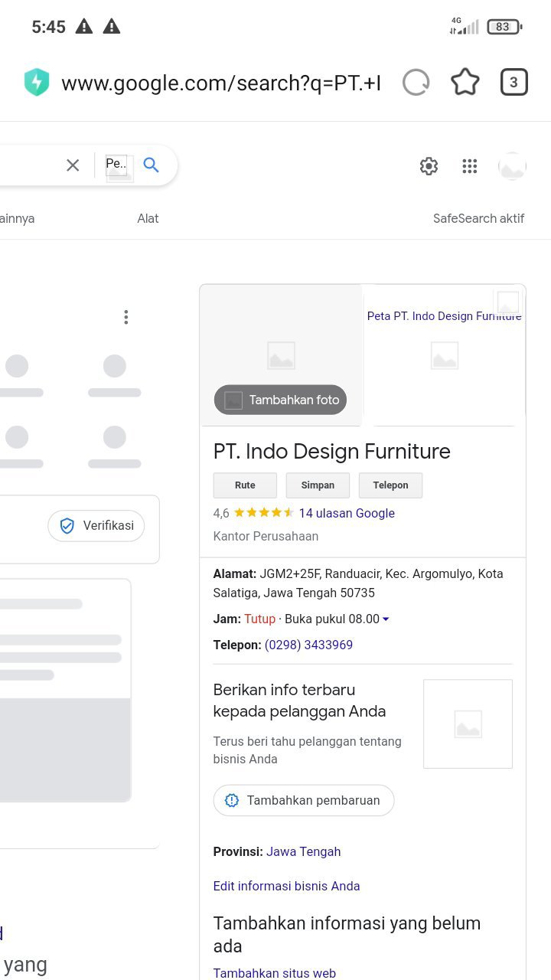551x980 pixels.
Task: Open Google settings gear icon
Action: (429, 166)
